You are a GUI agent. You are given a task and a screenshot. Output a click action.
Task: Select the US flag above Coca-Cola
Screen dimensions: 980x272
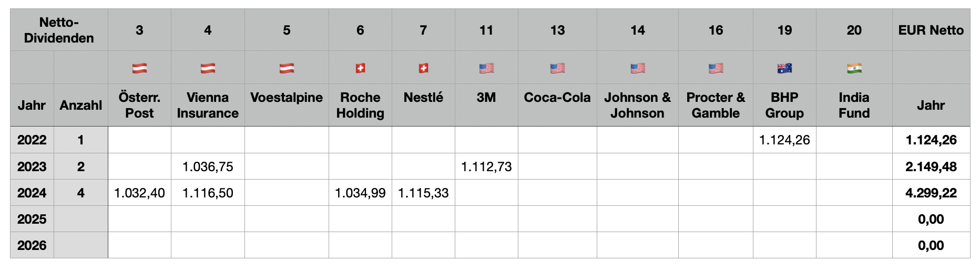tap(557, 68)
